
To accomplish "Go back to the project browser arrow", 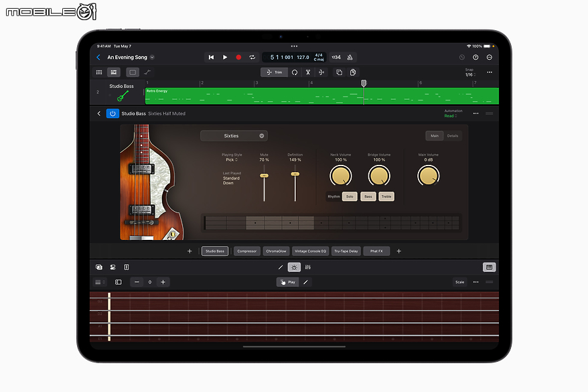I will click(98, 58).
